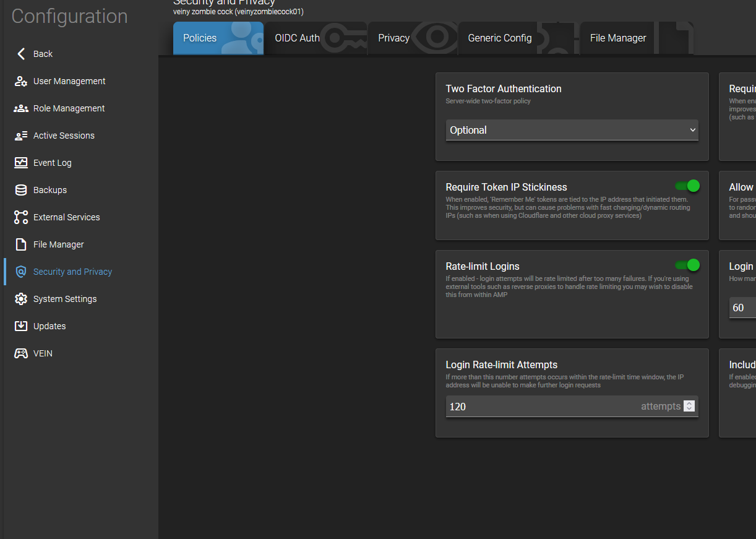
Task: Disable Require Token IP Stickiness toggle
Action: 687,186
